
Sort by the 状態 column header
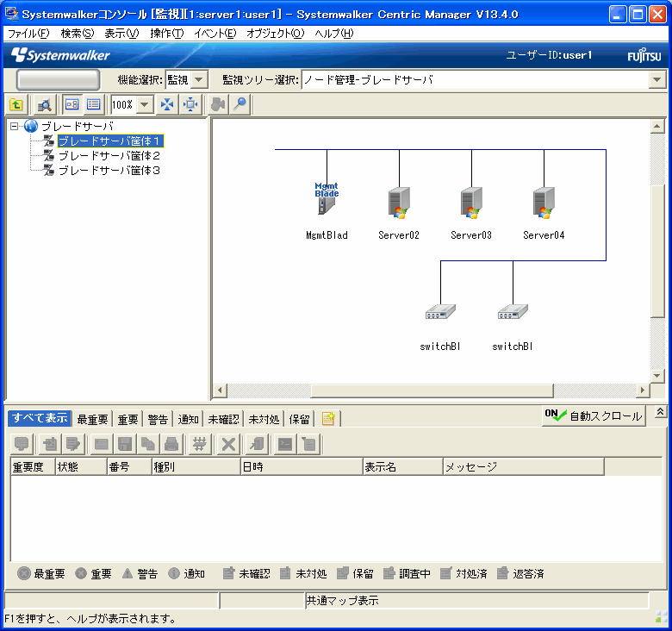81,466
